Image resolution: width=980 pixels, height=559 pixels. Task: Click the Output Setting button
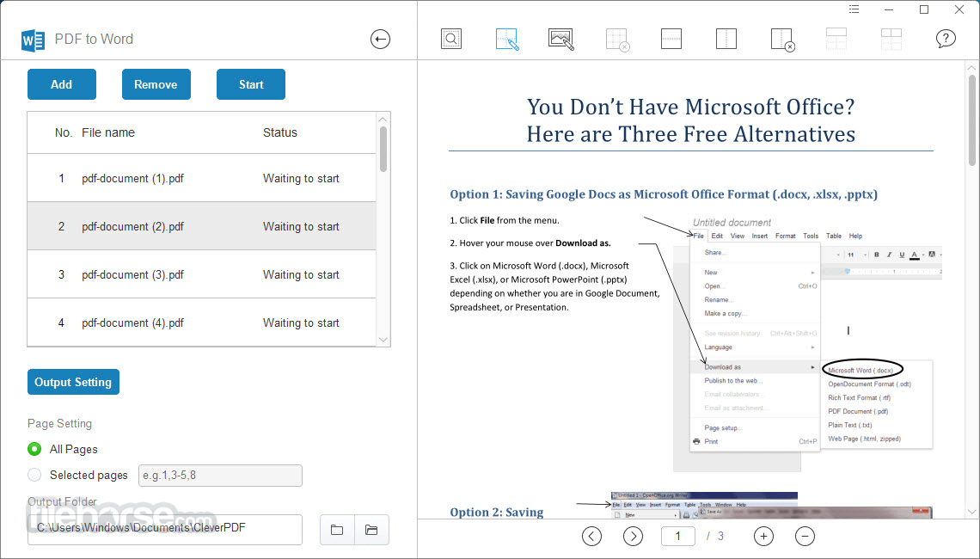click(73, 382)
